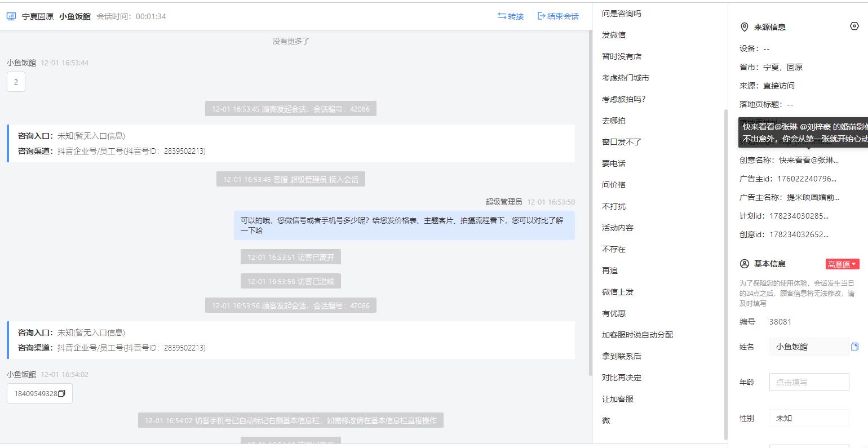Image resolution: width=868 pixels, height=448 pixels.
Task: Click the 16:53:51 访客已离开 notice
Action: point(291,258)
